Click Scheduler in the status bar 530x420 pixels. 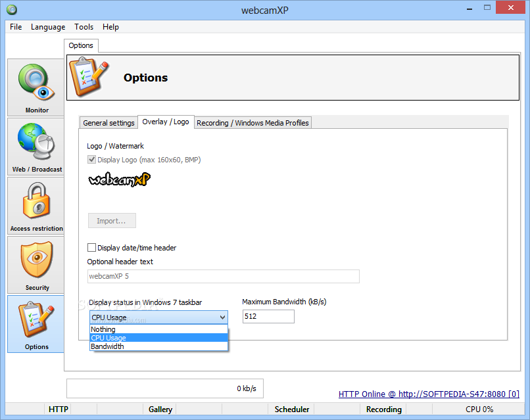pos(292,409)
